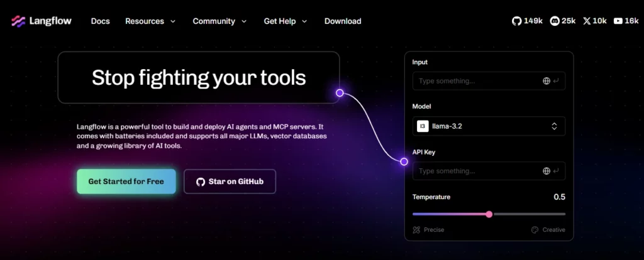Click the globe icon in Input field

[x=547, y=81]
